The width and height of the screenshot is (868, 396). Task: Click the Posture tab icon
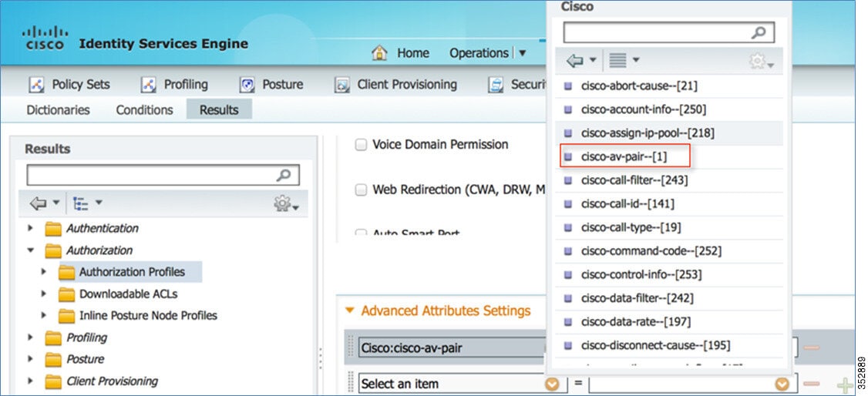[x=247, y=85]
